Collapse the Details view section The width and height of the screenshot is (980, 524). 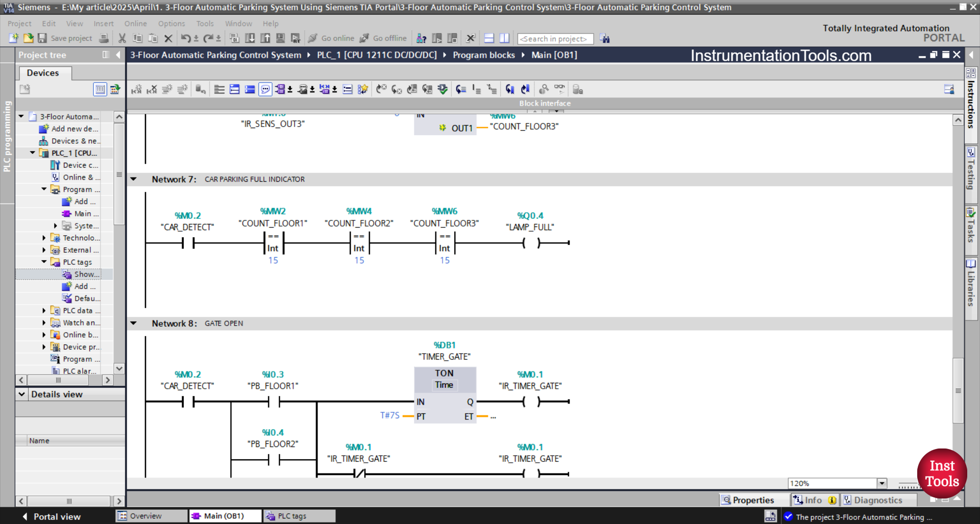point(21,394)
